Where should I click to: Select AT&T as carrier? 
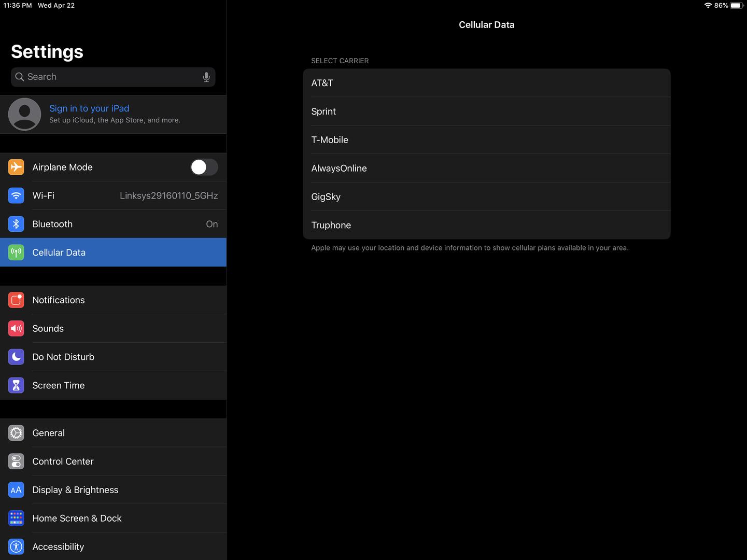click(487, 83)
